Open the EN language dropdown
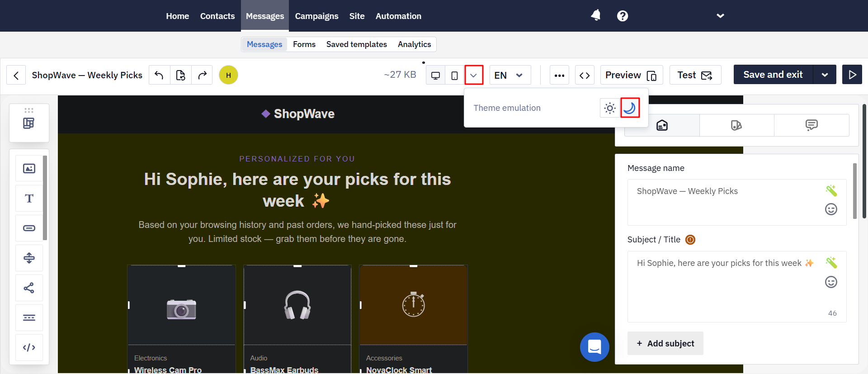This screenshot has height=374, width=868. (x=510, y=75)
